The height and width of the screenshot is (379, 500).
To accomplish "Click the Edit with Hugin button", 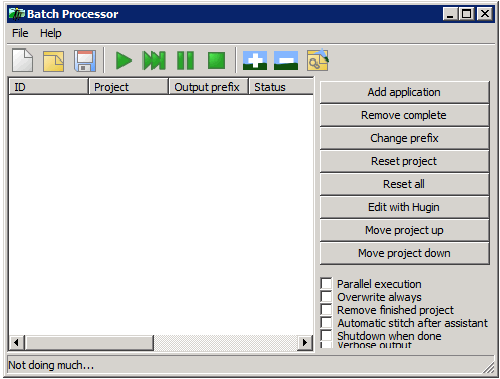I will [x=404, y=207].
